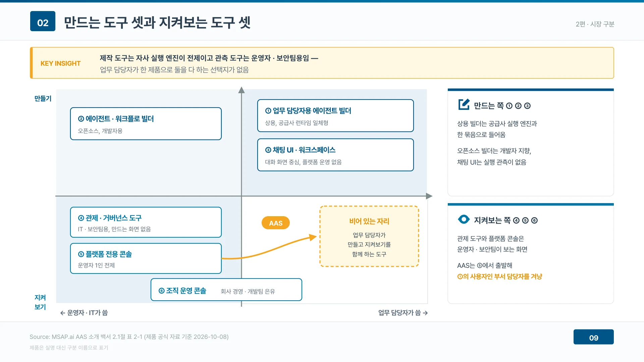Click the text 회사 경영 · 개발팀 은유
Image resolution: width=644 pixels, height=362 pixels.
[x=248, y=291]
